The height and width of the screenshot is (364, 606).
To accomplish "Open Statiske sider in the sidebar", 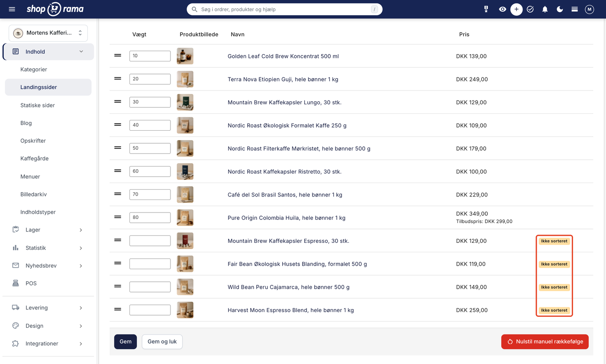I will point(48,105).
